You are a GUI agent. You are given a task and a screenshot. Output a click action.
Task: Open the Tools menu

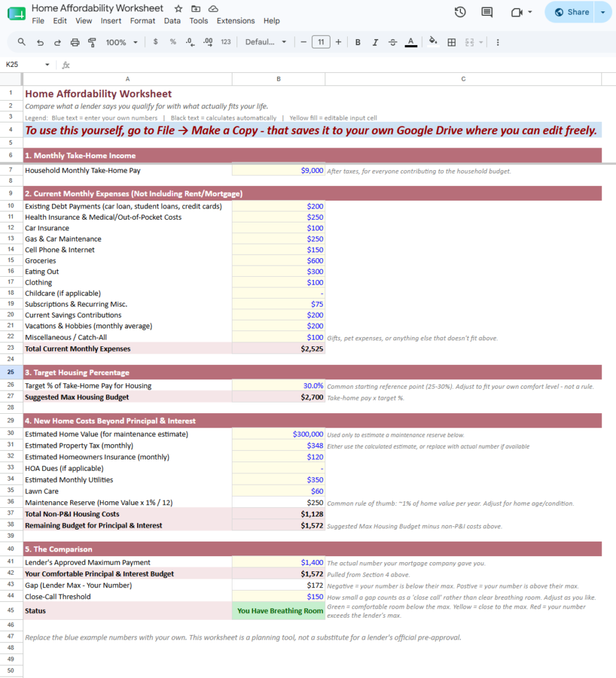click(199, 21)
